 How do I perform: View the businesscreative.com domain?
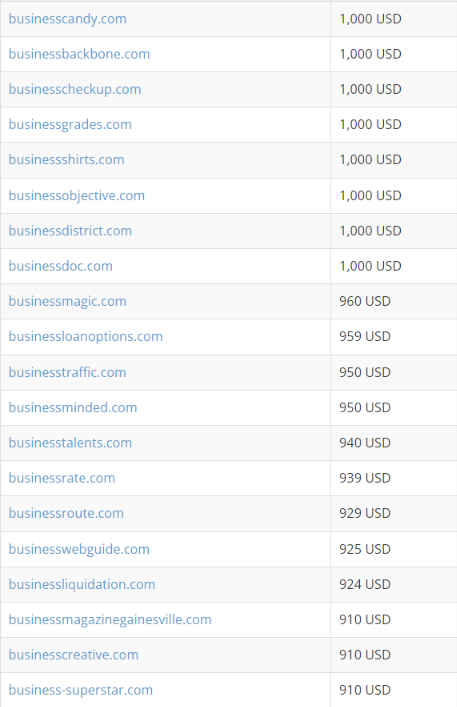tap(73, 655)
